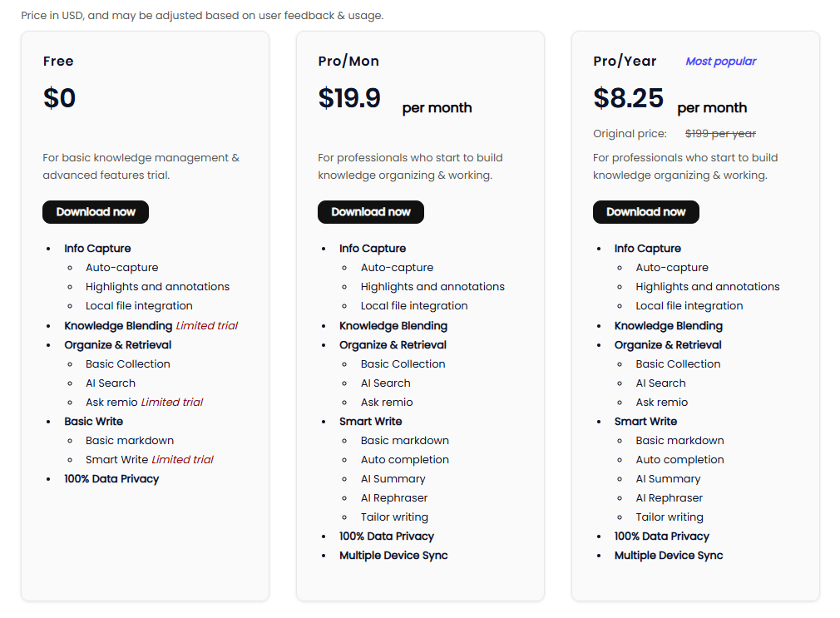Click the $19.9 price text
The width and height of the screenshot is (840, 618).
349,98
